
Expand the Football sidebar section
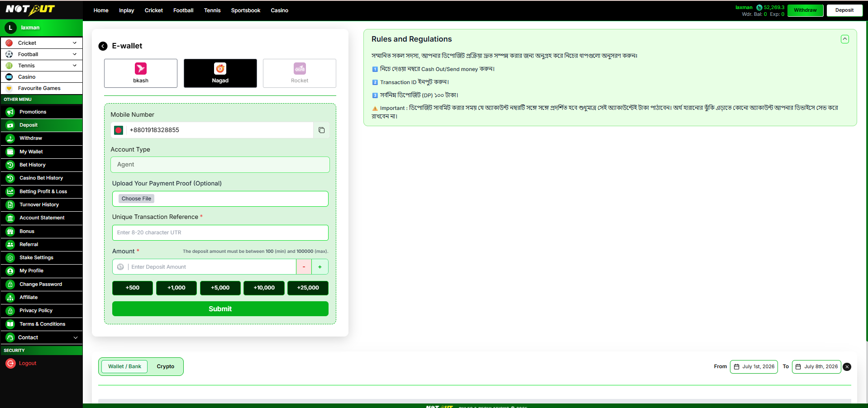(42, 54)
